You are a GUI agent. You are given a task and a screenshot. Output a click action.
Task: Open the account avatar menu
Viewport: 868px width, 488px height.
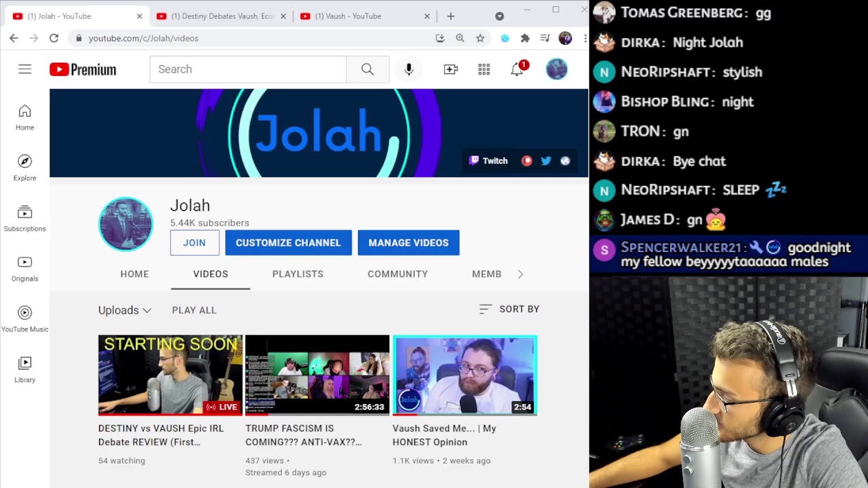pos(557,69)
